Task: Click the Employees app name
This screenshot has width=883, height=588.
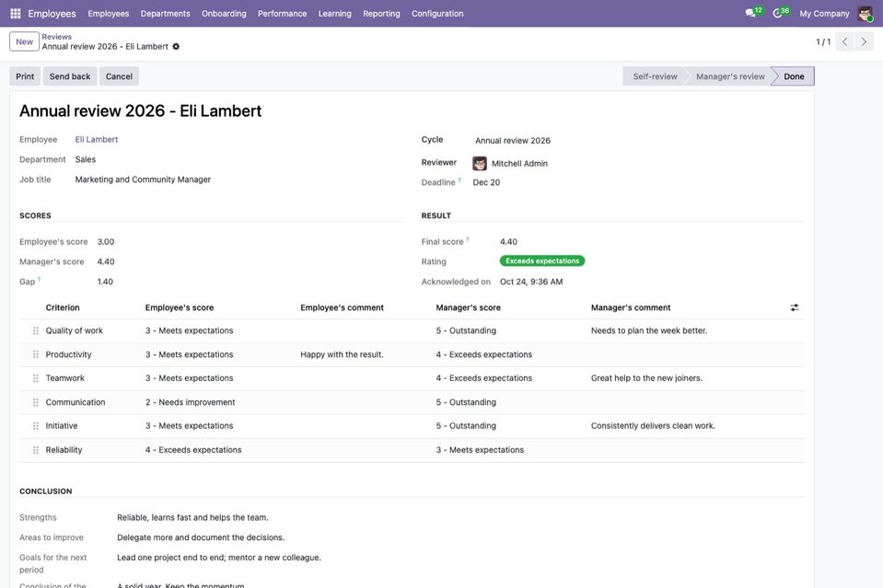Action: [x=52, y=14]
